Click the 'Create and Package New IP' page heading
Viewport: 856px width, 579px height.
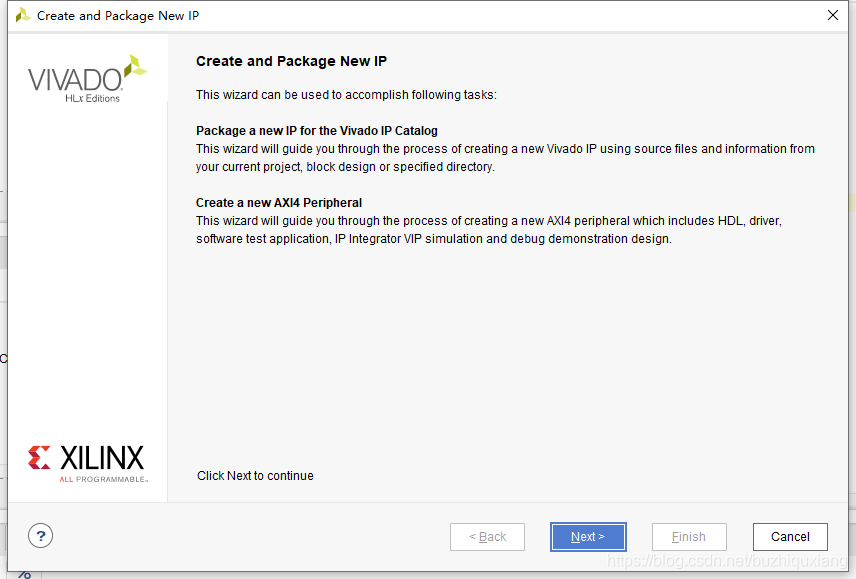coord(291,61)
